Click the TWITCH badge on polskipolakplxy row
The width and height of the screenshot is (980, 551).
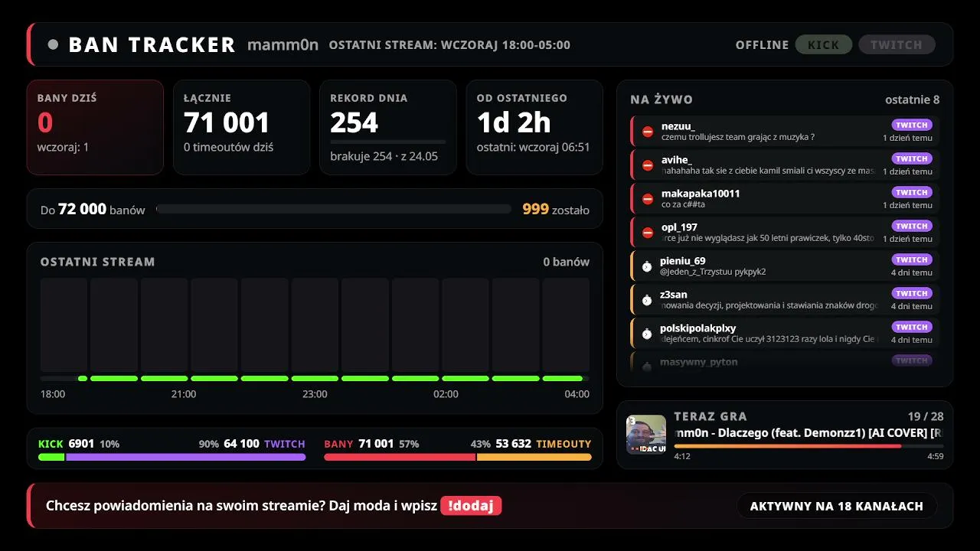click(x=912, y=327)
